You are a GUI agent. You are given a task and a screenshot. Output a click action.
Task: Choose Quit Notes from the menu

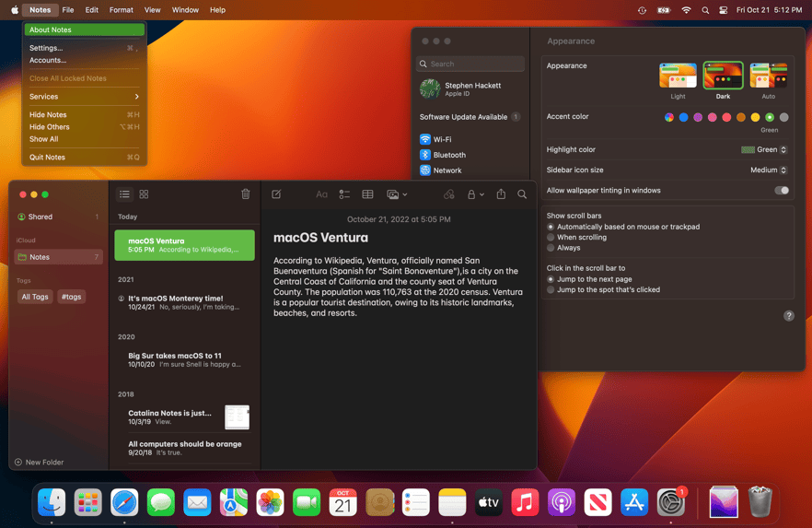84,157
